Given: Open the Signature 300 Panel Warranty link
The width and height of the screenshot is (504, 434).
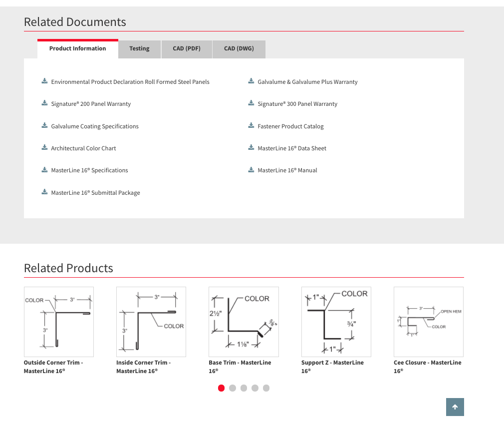Looking at the screenshot, I should [297, 104].
